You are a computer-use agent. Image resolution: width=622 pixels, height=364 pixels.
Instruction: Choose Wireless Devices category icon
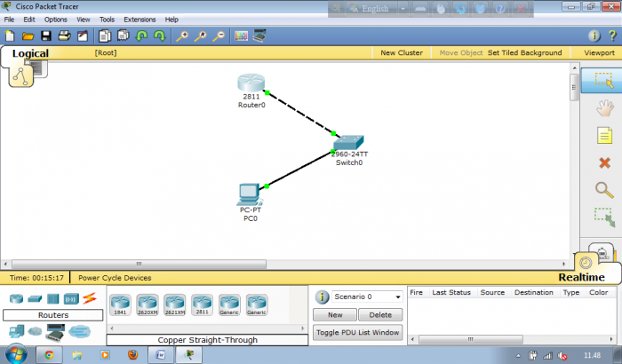coord(71,298)
